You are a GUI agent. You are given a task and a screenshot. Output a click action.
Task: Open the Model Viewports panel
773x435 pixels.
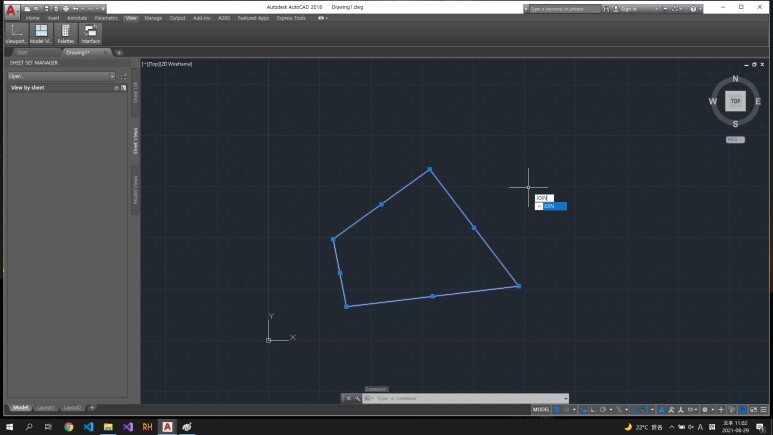click(41, 34)
